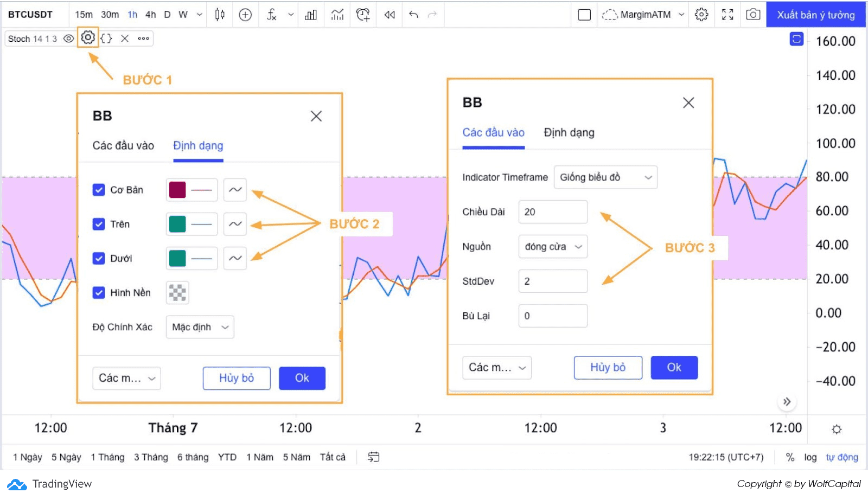Remove Stoch indicator with X icon

[125, 39]
